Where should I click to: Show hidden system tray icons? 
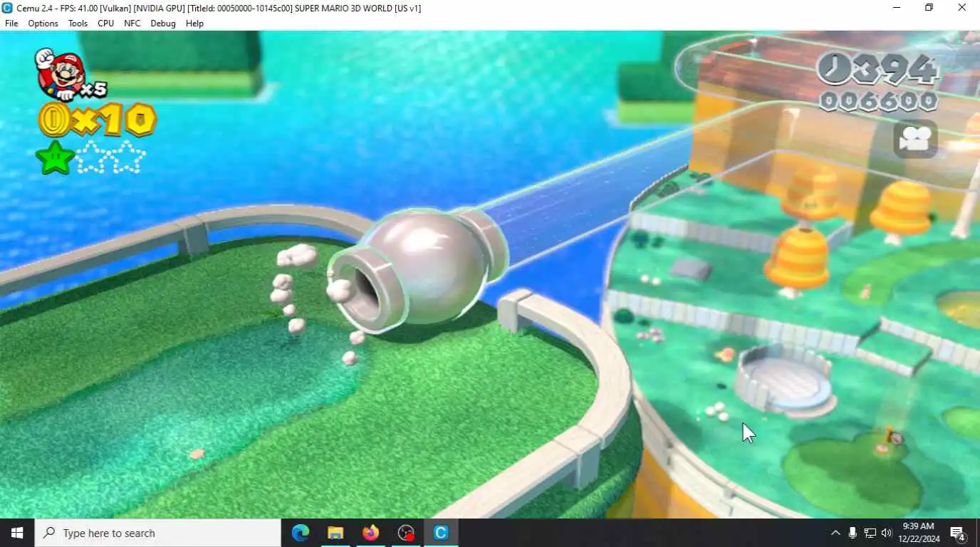[835, 533]
